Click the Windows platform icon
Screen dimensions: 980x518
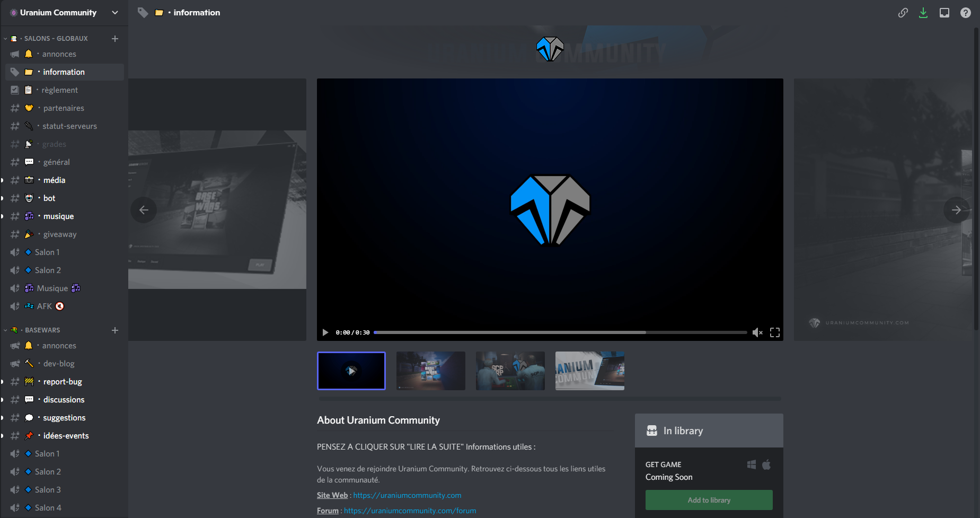[x=752, y=464]
